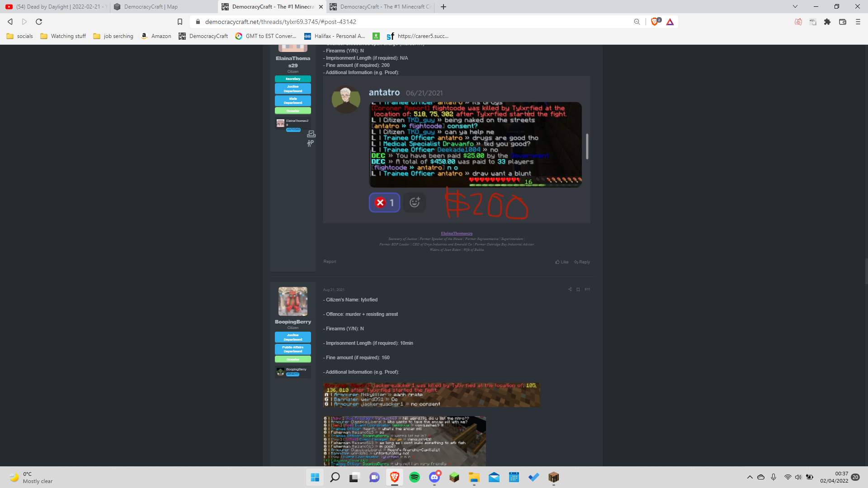The width and height of the screenshot is (868, 488).
Task: Open taskbar search magnifier
Action: (335, 477)
